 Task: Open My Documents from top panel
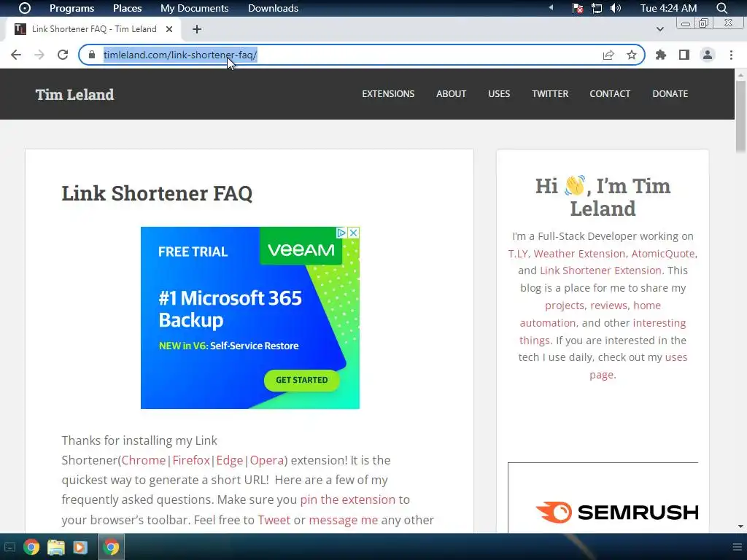pyautogui.click(x=194, y=8)
